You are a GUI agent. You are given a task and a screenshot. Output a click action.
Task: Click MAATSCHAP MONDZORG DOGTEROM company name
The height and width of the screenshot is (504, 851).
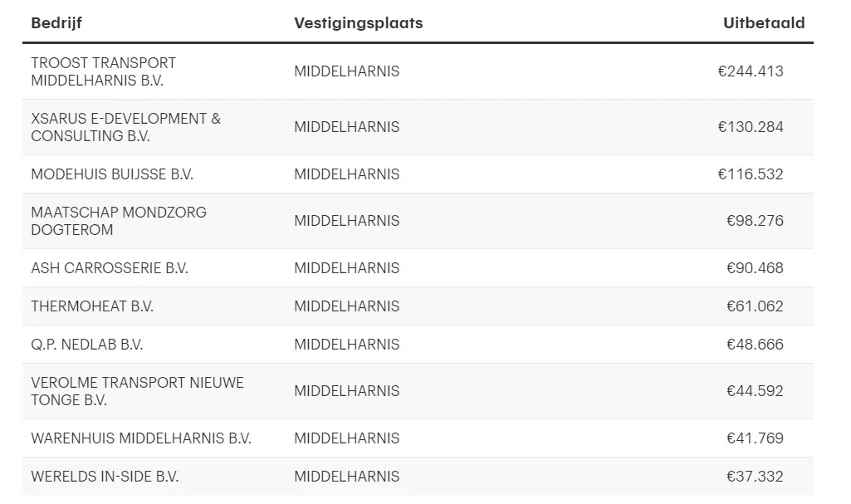[x=119, y=221]
